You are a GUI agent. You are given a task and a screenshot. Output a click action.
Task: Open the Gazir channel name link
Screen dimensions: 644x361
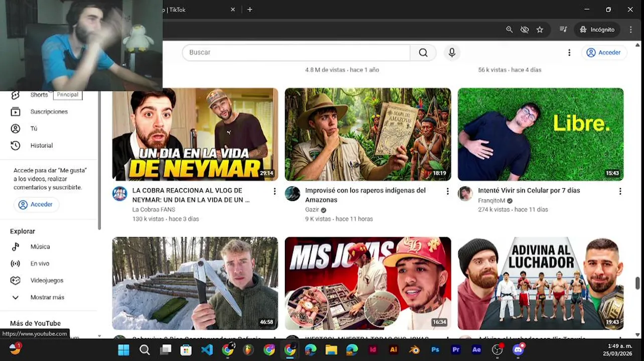pyautogui.click(x=312, y=210)
